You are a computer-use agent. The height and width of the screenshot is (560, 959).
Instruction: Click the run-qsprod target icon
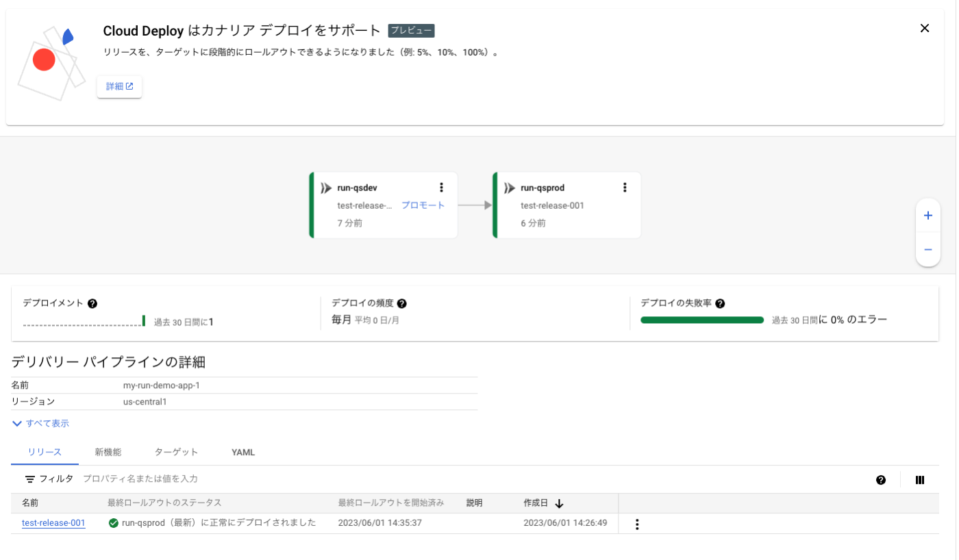[509, 188]
